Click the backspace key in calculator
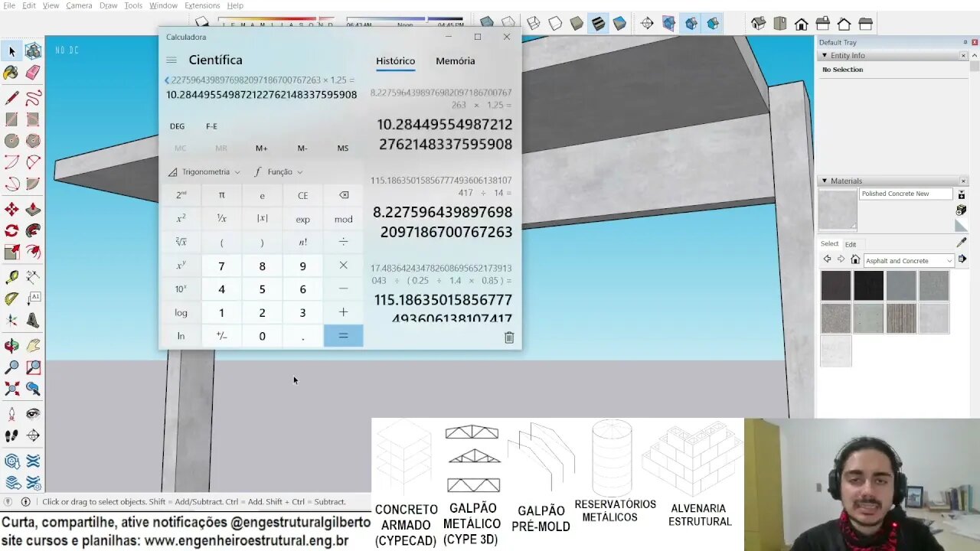Viewport: 980px width, 551px height. 343,195
